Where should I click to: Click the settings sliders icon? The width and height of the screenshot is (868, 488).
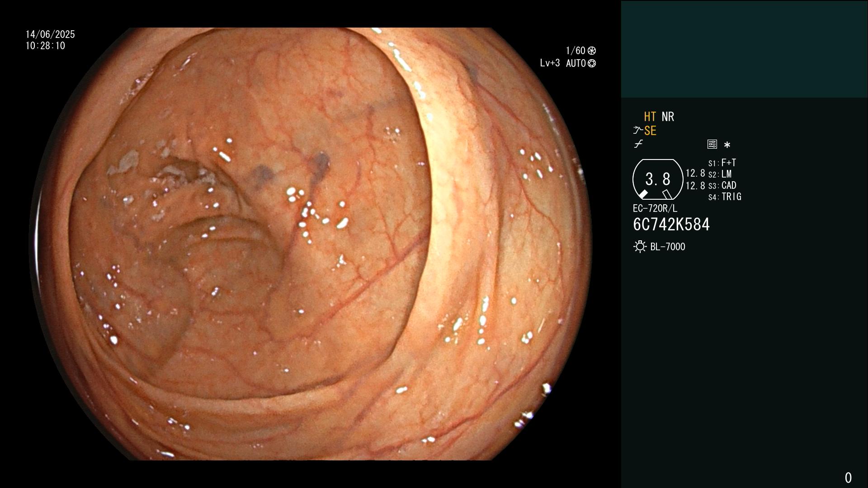pyautogui.click(x=712, y=144)
